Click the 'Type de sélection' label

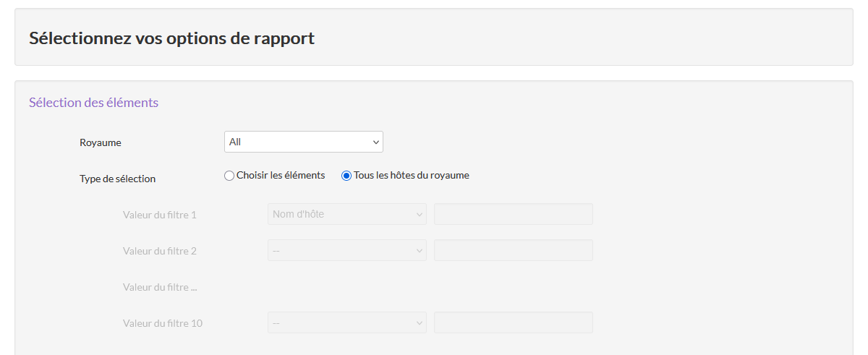tap(117, 179)
